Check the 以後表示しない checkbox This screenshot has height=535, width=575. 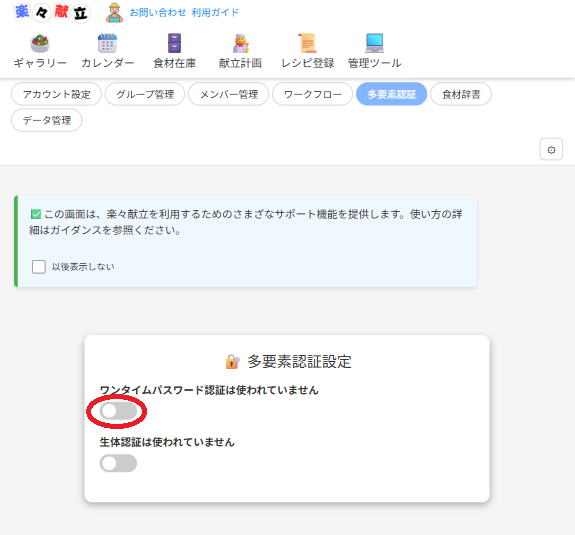(39, 267)
